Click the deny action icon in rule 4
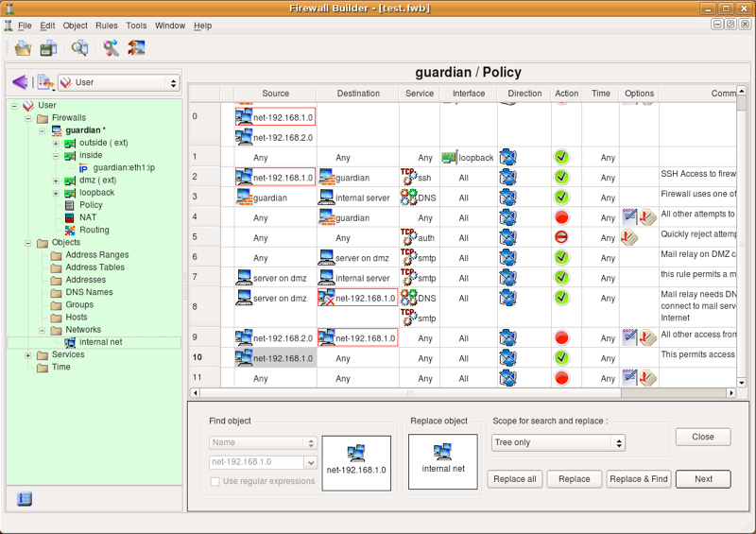The height and width of the screenshot is (534, 756). pos(561,217)
